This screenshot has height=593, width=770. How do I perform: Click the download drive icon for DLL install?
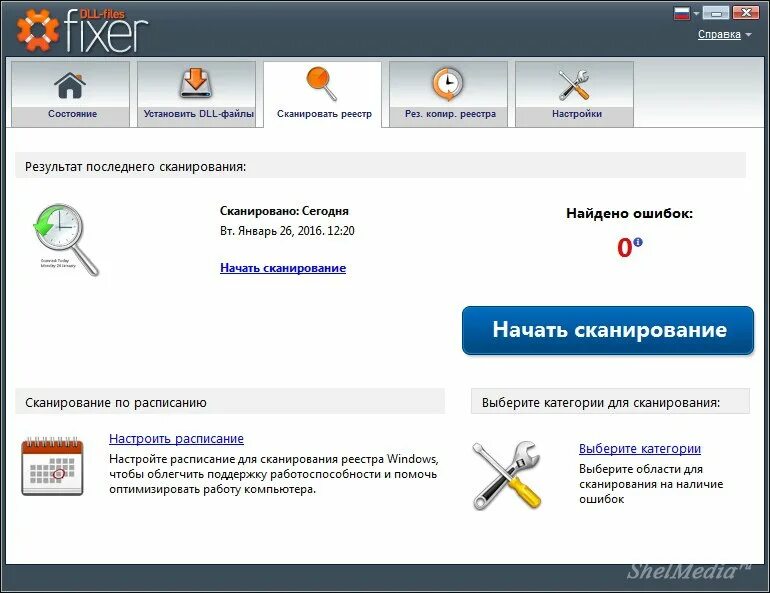(x=196, y=83)
